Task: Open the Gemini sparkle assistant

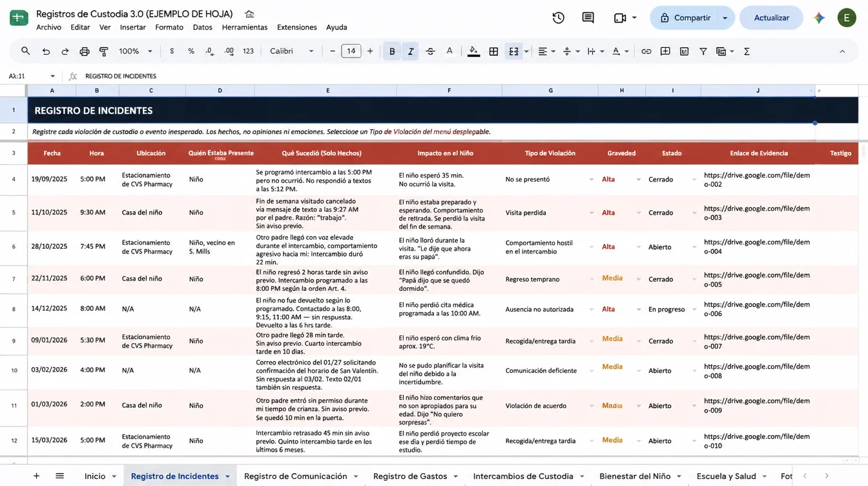Action: pos(820,18)
